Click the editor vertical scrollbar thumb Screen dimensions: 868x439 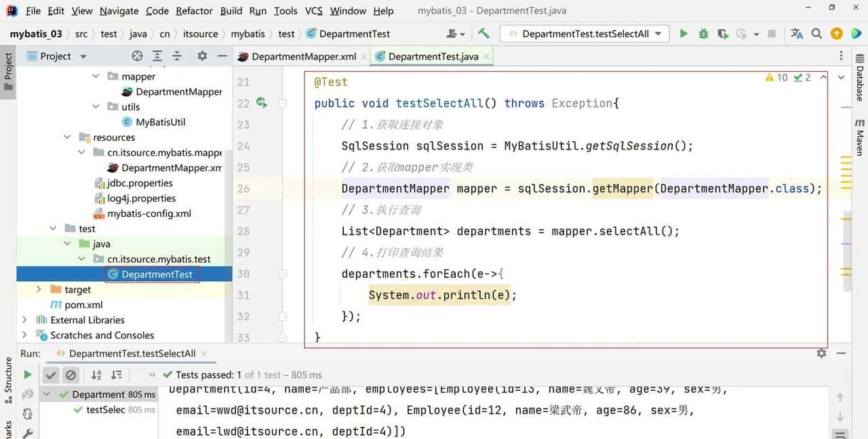click(x=846, y=251)
